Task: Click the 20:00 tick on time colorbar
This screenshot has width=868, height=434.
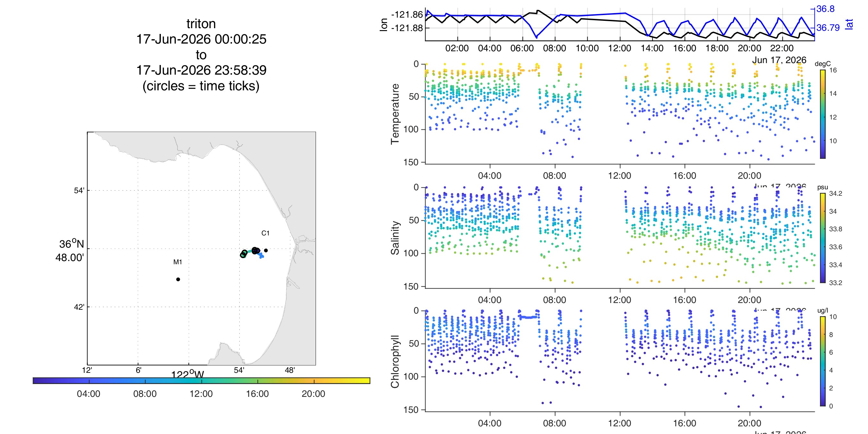Action: 313,394
